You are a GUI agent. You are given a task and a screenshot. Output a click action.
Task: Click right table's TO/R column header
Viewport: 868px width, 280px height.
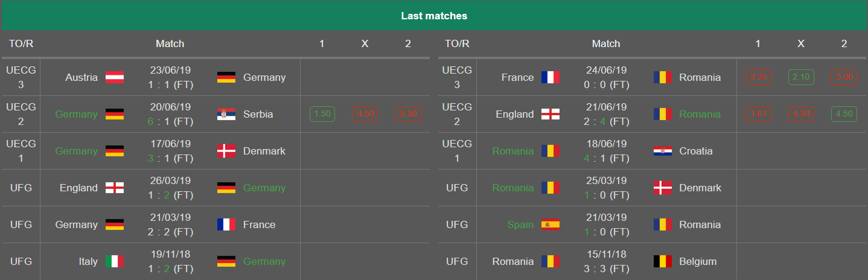457,43
